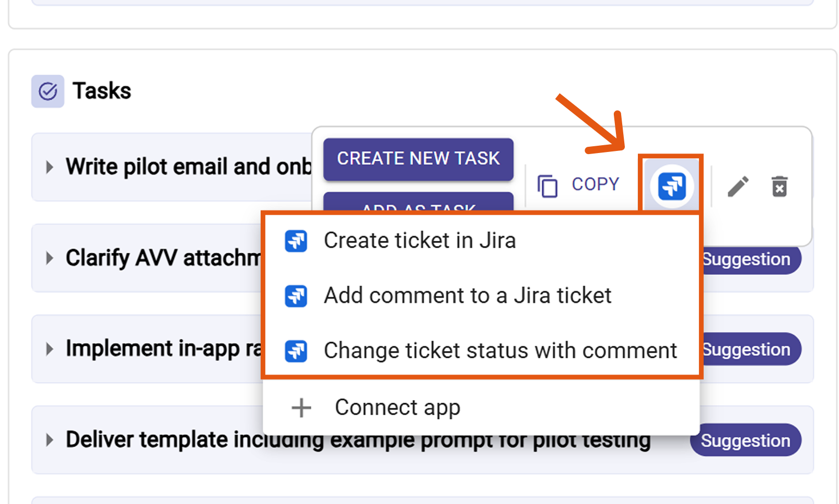Click the pencil edit icon
The width and height of the screenshot is (839, 504).
coord(738,186)
